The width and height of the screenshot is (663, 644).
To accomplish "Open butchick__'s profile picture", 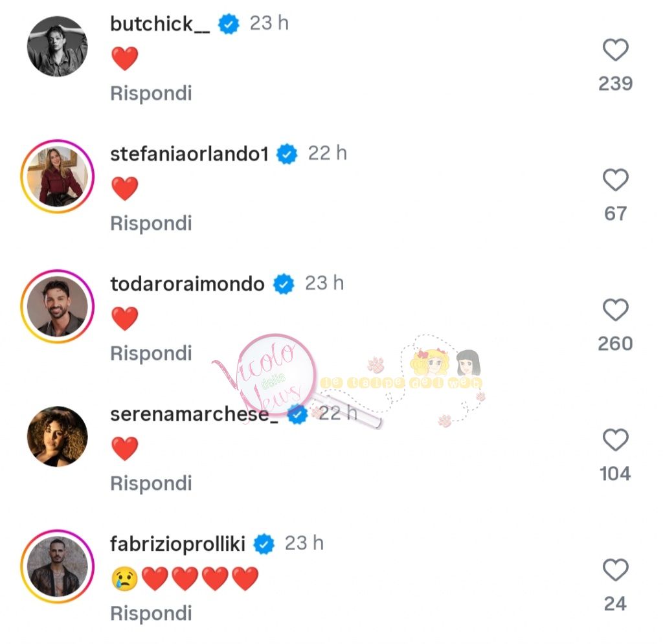I will click(x=57, y=47).
